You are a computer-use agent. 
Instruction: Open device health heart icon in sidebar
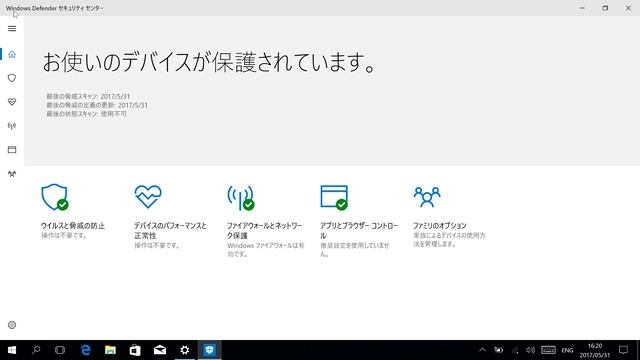click(12, 102)
